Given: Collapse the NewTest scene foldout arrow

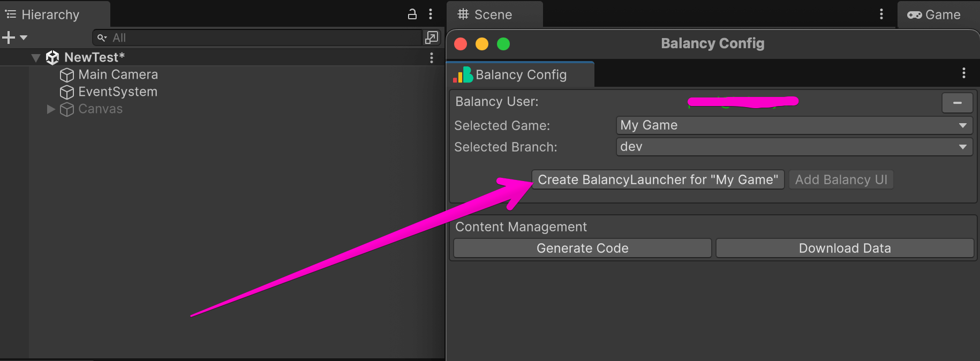Looking at the screenshot, I should [36, 57].
